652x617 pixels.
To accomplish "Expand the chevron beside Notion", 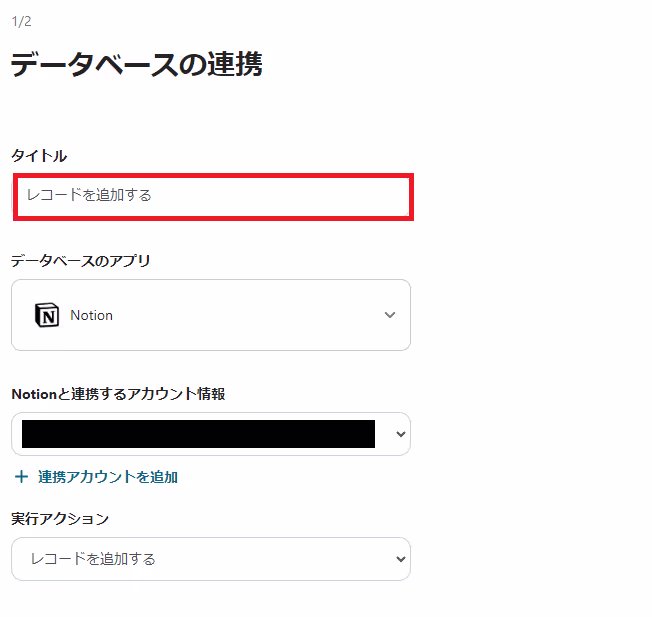I will (390, 315).
